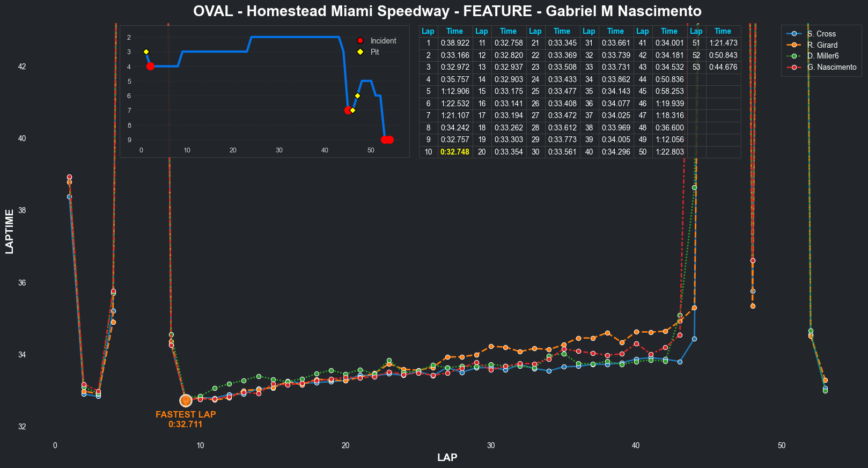Click the FASTEST LAP 0:32.711 orange label
Screen dimensions: 868x468
186,419
